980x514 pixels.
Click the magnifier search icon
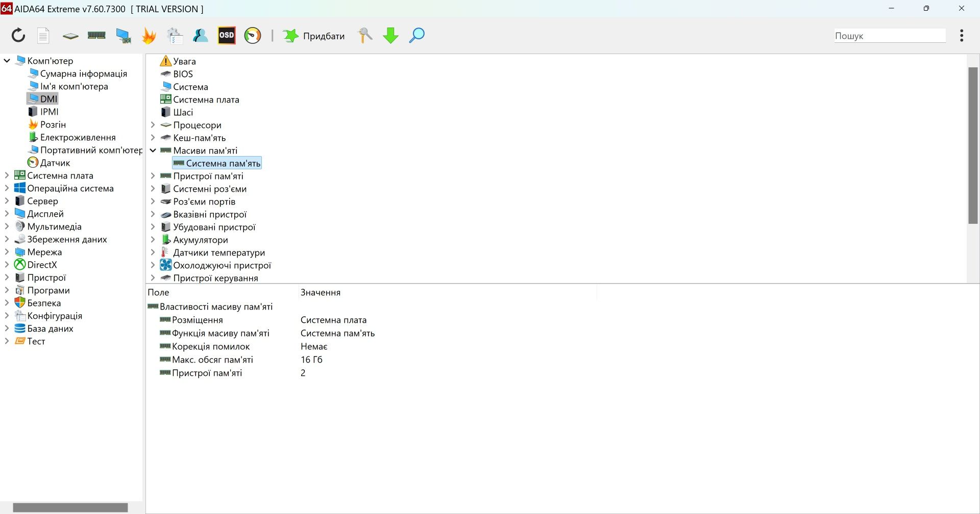(x=417, y=35)
